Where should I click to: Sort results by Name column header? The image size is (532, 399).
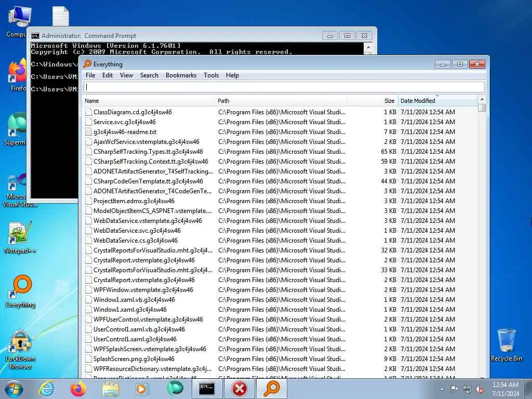click(149, 101)
